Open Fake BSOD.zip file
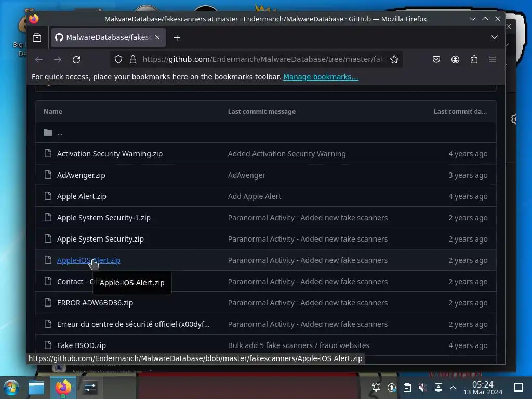 tap(82, 345)
